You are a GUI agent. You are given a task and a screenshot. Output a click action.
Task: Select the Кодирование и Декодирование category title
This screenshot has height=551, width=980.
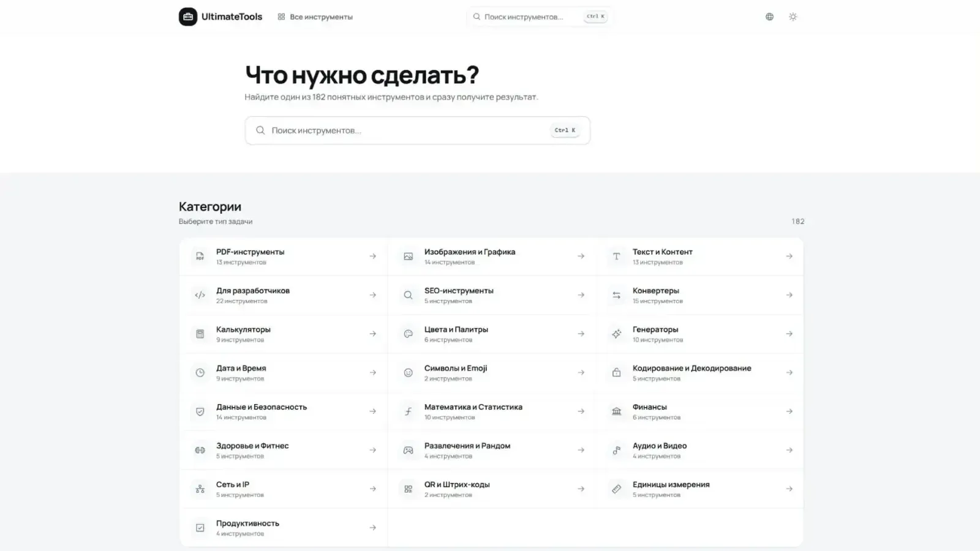coord(692,368)
